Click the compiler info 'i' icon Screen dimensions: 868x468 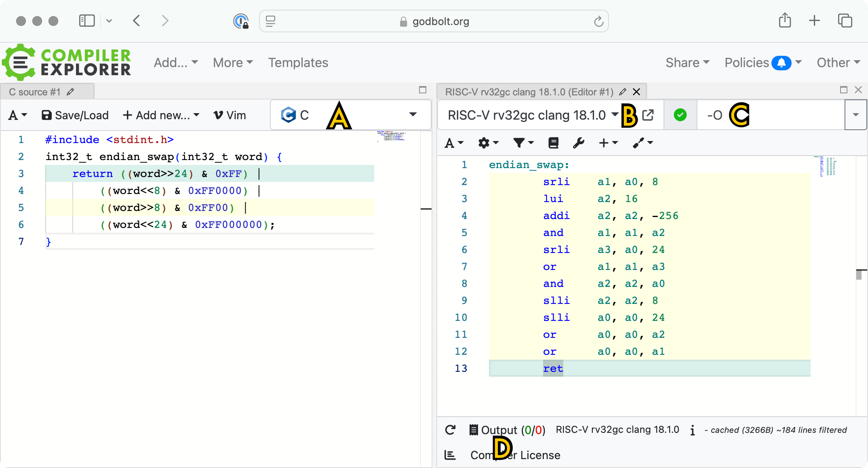coord(692,430)
